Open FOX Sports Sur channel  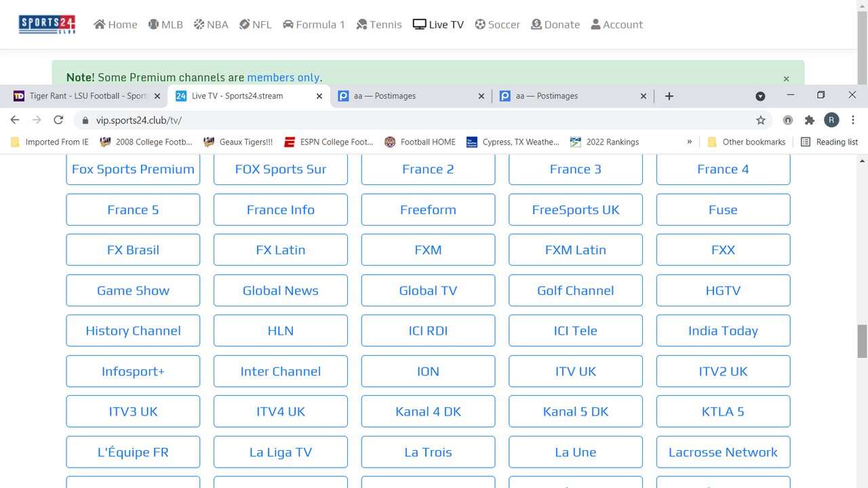[x=281, y=169]
